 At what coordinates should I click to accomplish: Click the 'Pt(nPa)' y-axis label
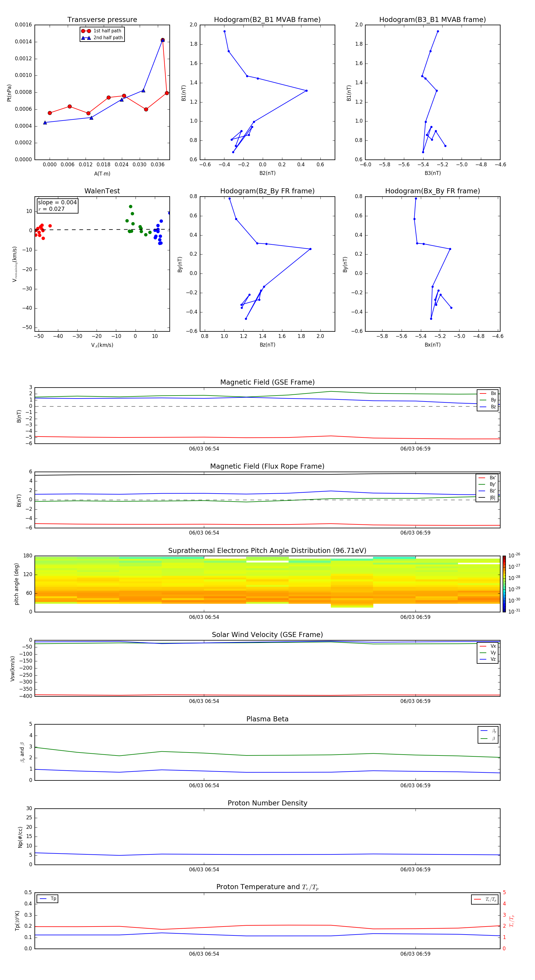pyautogui.click(x=9, y=93)
